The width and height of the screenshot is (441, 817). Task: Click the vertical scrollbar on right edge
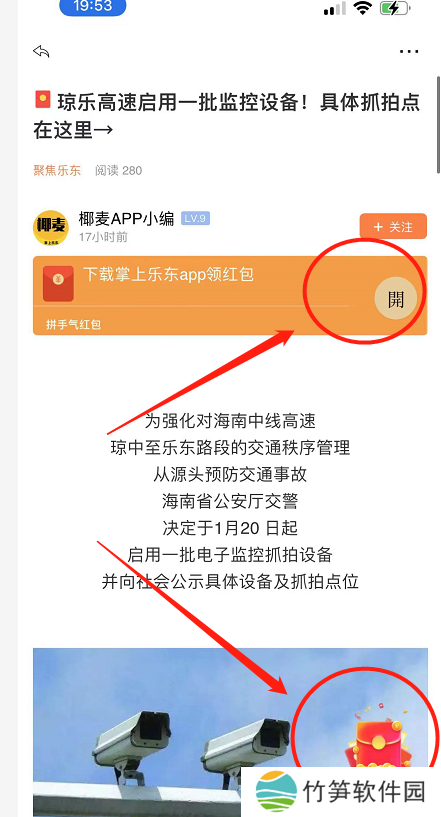(438, 124)
